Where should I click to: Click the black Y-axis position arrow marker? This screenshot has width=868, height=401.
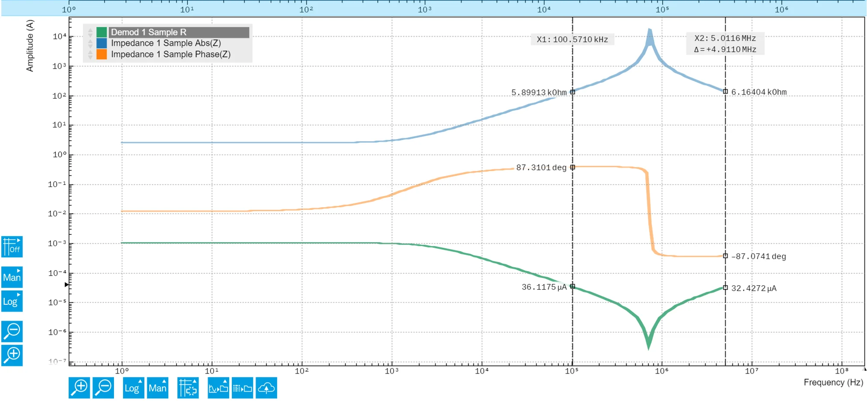(66, 284)
